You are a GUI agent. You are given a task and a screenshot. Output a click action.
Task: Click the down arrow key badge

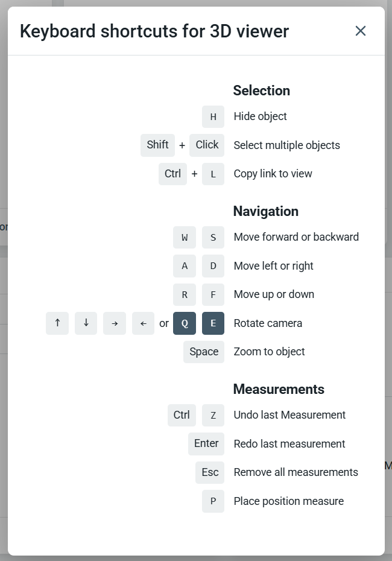(86, 323)
